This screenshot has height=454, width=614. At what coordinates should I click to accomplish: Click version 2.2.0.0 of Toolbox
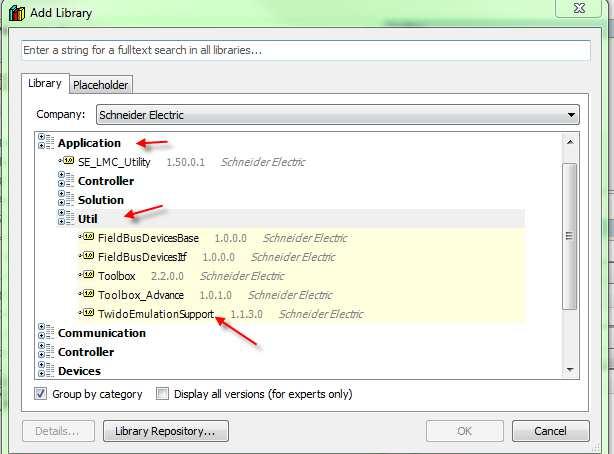tap(167, 276)
